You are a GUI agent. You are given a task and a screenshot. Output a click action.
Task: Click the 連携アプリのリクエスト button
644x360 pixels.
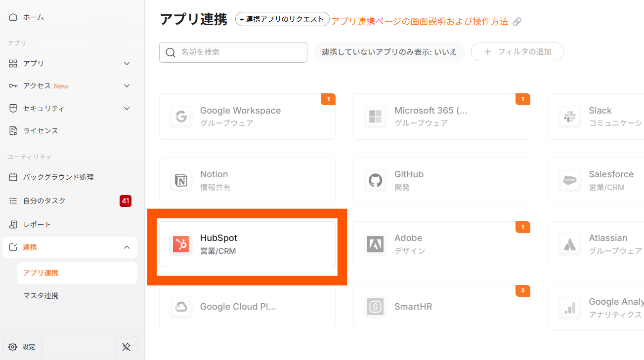pyautogui.click(x=282, y=19)
